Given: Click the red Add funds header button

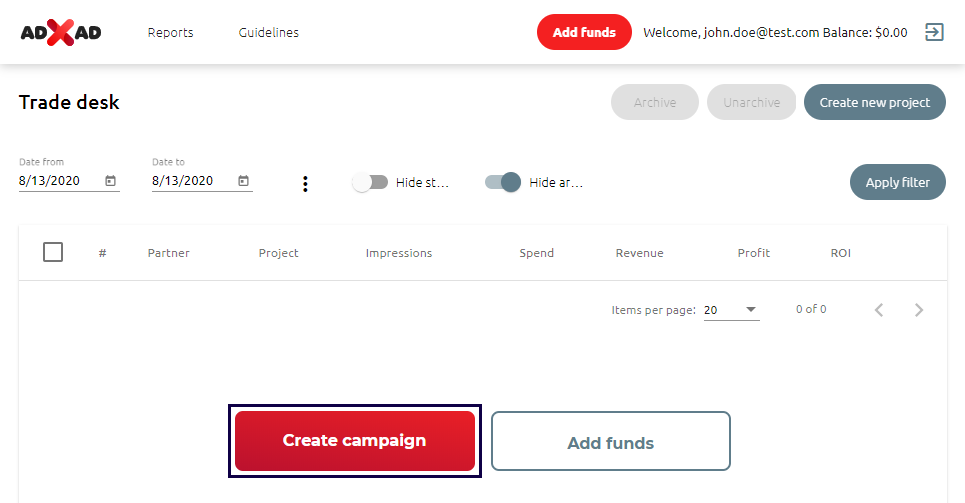Looking at the screenshot, I should point(584,32).
